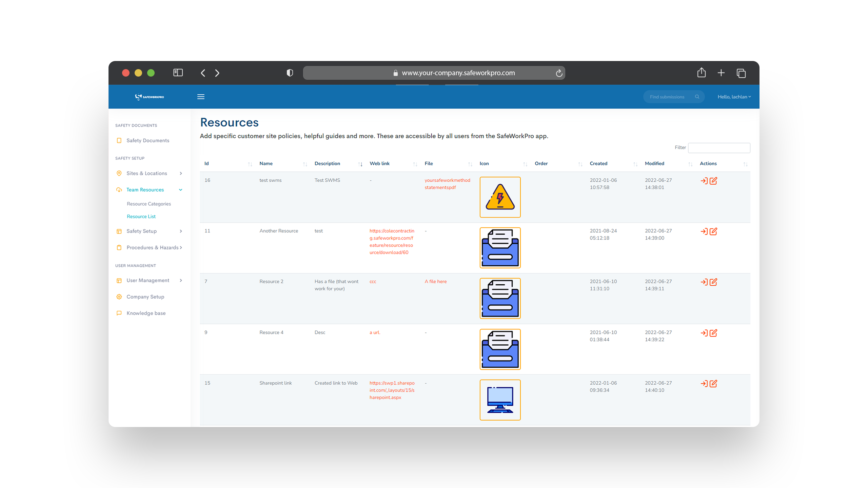The image size is (868, 488).
Task: Click the 'Test SWMS' description cell
Action: point(327,181)
